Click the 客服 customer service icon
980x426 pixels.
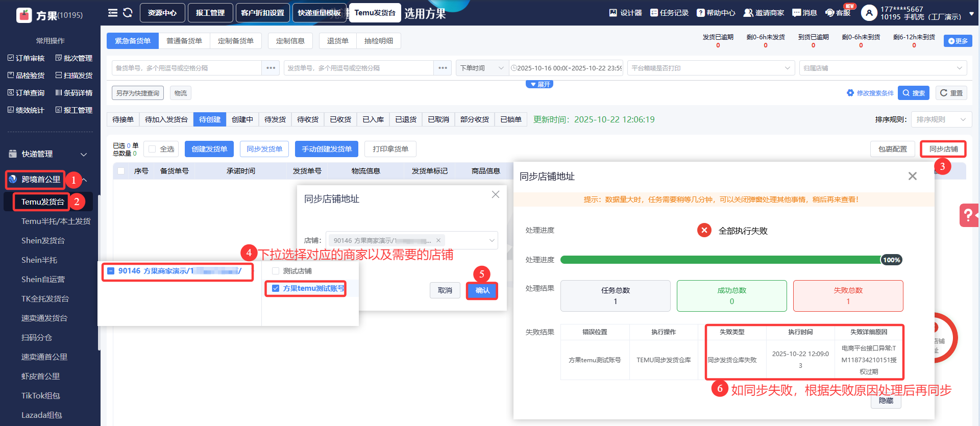830,13
